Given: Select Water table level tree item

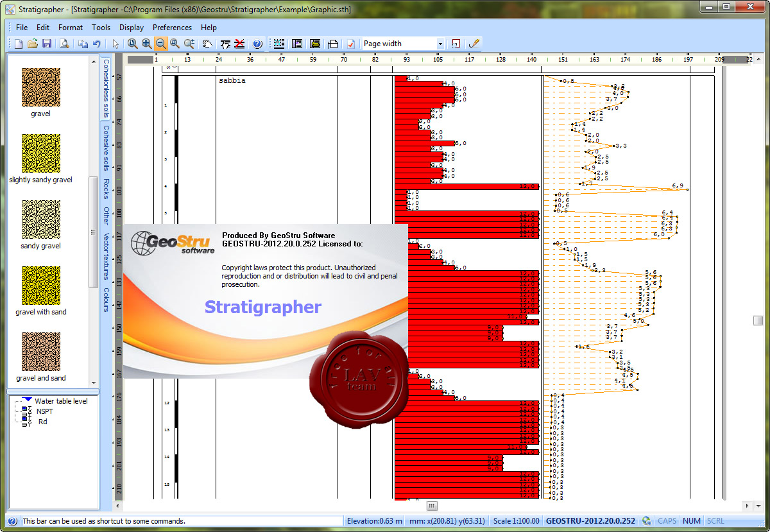Looking at the screenshot, I should (60, 401).
